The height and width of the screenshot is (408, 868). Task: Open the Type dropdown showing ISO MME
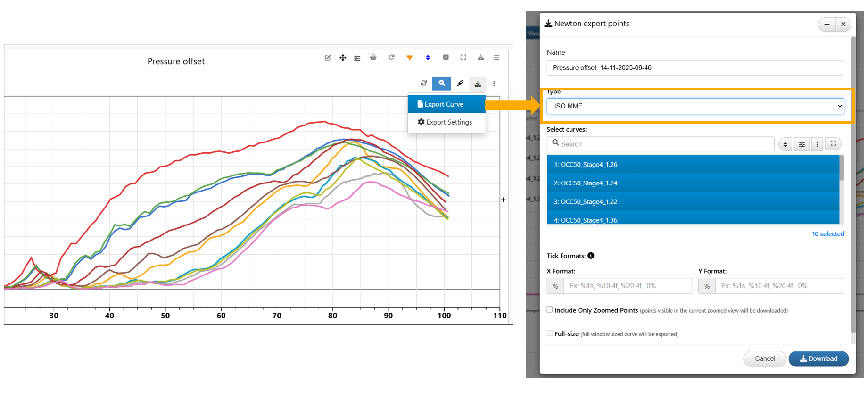tap(695, 106)
